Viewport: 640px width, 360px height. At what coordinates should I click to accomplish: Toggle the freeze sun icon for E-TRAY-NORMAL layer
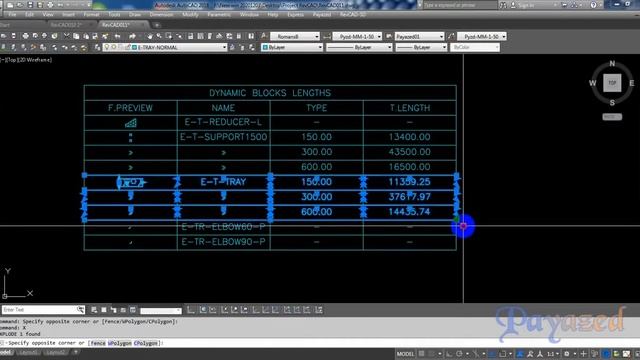[114, 47]
